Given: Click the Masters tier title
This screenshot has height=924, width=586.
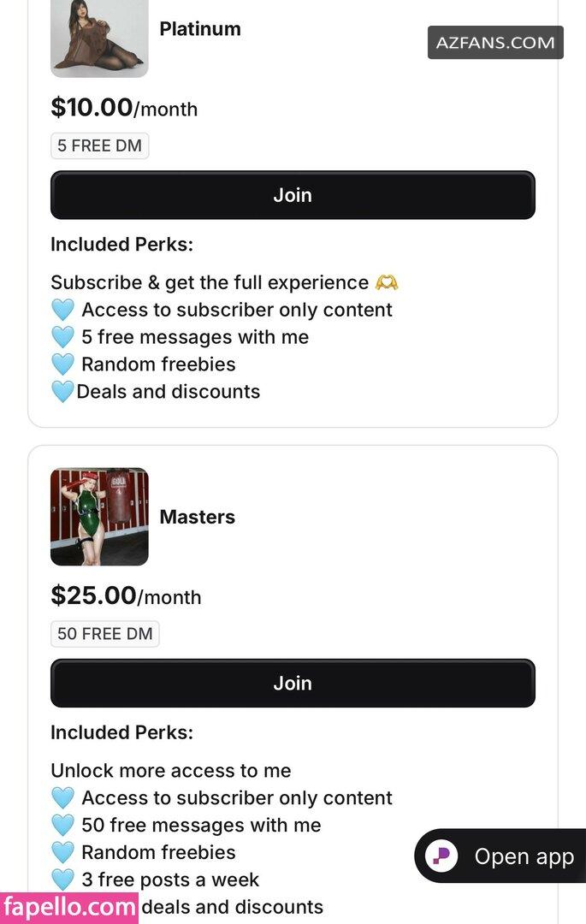Looking at the screenshot, I should click(197, 517).
